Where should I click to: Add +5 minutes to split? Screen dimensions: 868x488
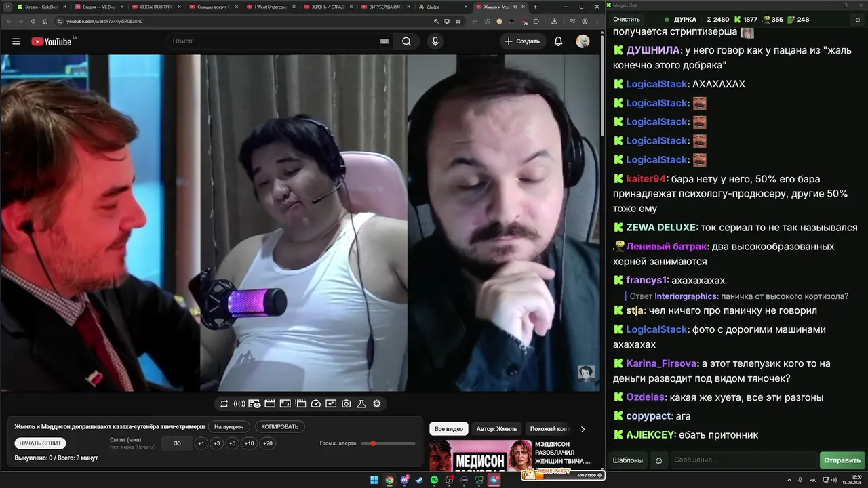click(233, 443)
